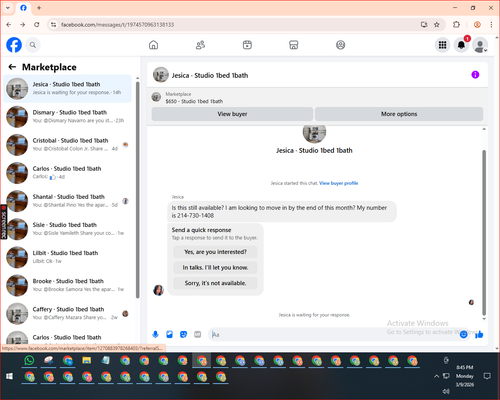
Task: Go back in browser history
Action: 9,25
